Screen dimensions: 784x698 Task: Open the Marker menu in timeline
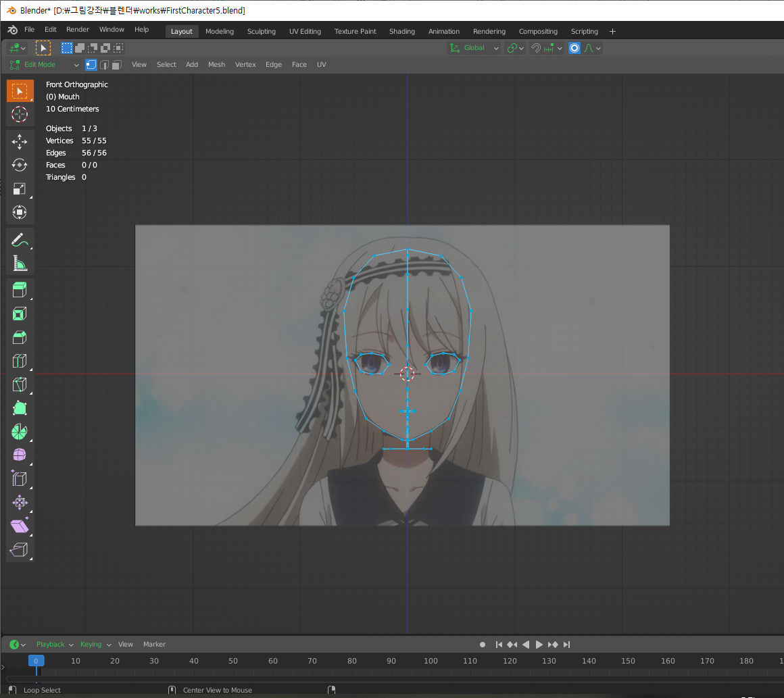coord(154,645)
